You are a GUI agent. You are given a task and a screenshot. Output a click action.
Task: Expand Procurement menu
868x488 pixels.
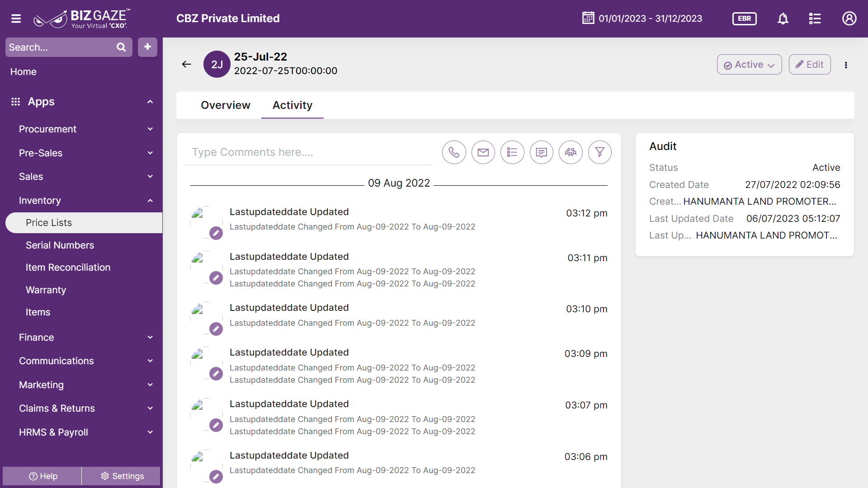pos(150,129)
